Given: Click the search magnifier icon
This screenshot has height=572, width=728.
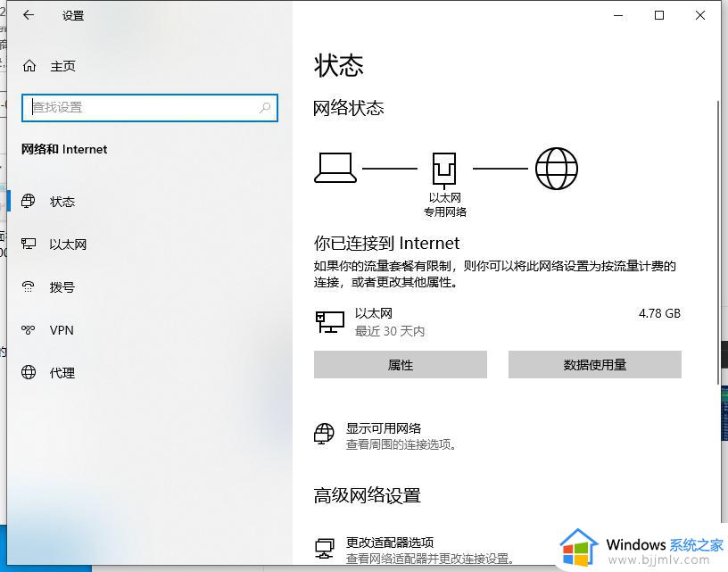Looking at the screenshot, I should point(265,108).
